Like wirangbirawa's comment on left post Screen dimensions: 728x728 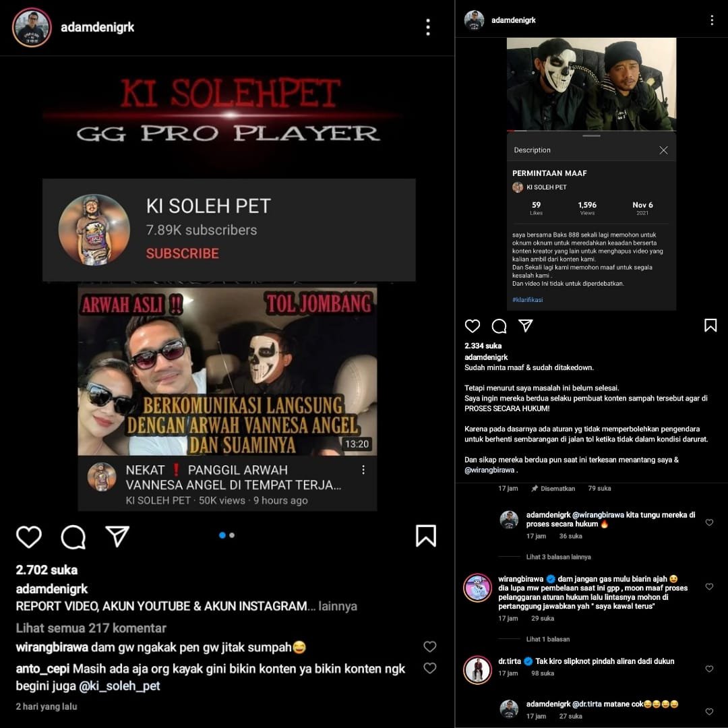click(430, 646)
